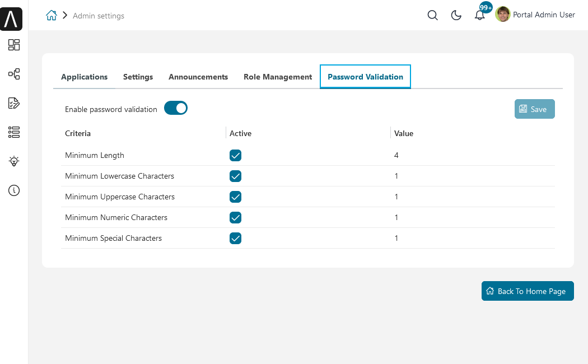The image size is (588, 364).
Task: Click the Criteria column header
Action: 78,133
